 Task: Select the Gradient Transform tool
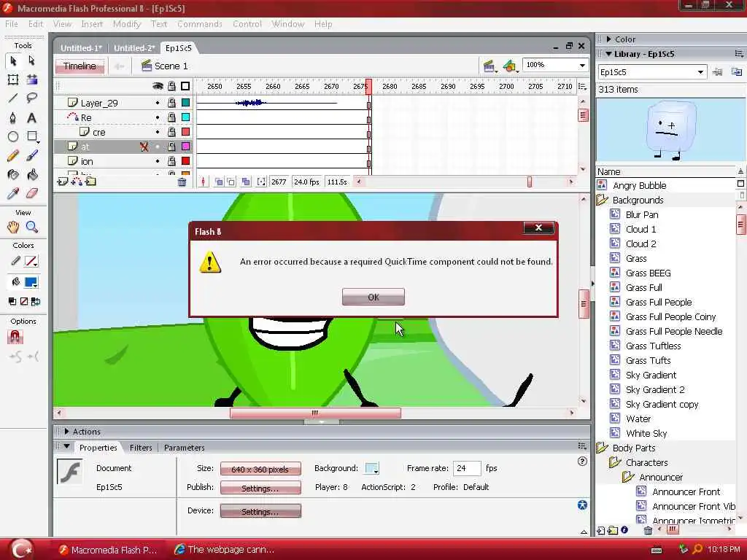click(x=32, y=80)
